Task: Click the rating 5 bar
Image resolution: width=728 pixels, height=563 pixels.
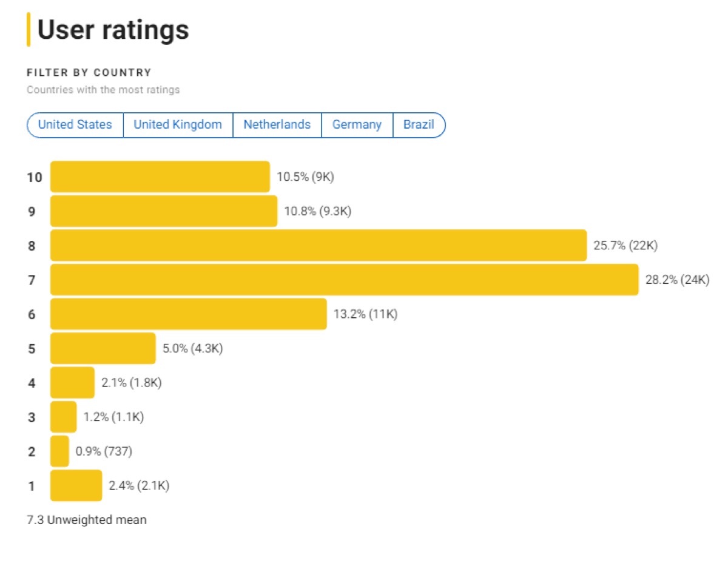Action: [103, 348]
